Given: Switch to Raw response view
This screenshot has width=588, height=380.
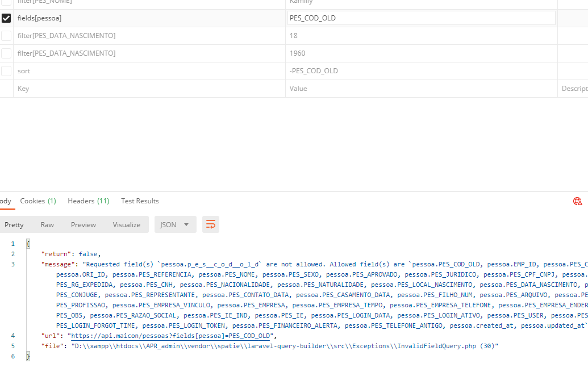Looking at the screenshot, I should click(x=47, y=224).
